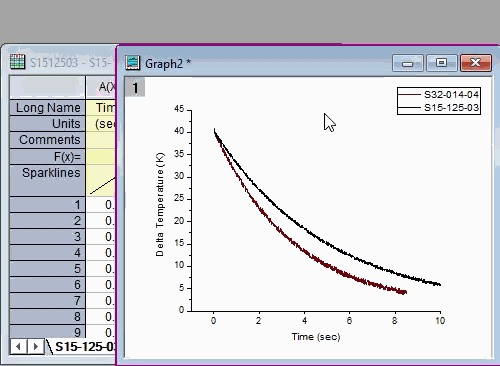This screenshot has width=500, height=366.
Task: Select the Time (sec) axis title
Action: coord(316,337)
